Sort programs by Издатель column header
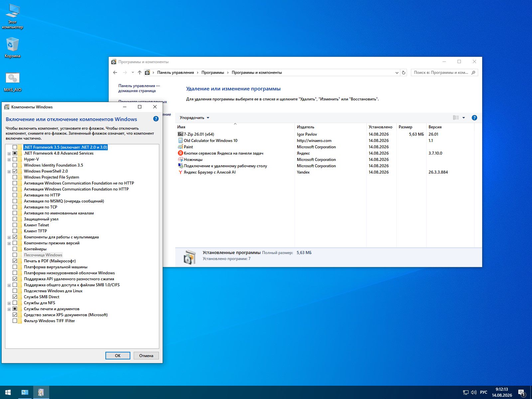The width and height of the screenshot is (532, 399). (331, 127)
